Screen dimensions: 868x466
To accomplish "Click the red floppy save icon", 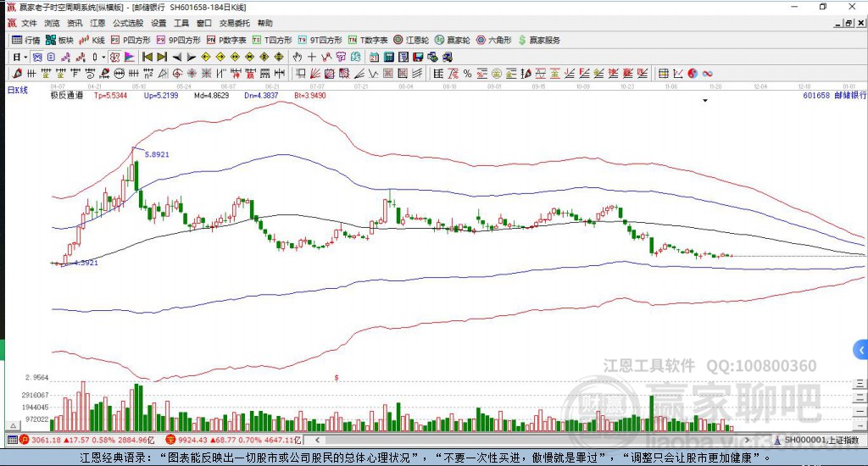I will pyautogui.click(x=418, y=57).
